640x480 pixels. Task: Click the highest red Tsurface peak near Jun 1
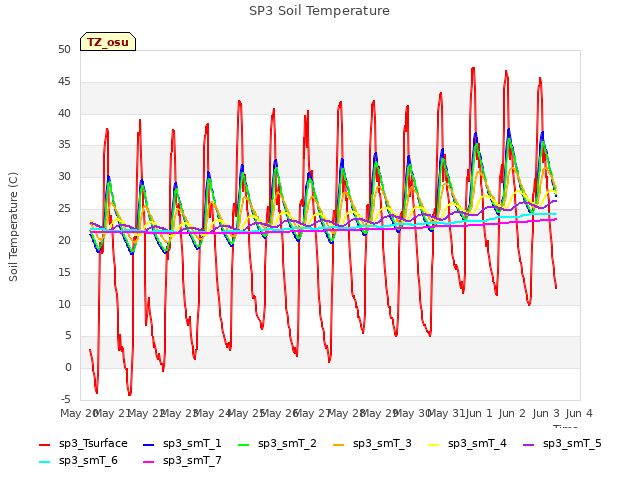pyautogui.click(x=473, y=68)
